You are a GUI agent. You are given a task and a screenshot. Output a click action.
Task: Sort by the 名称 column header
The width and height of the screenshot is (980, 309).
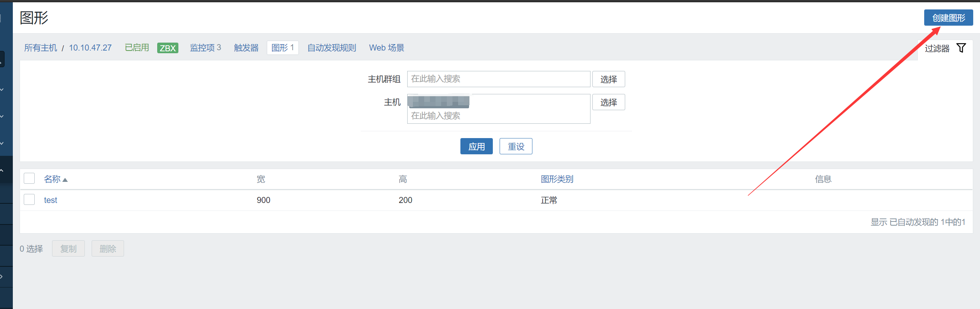tap(55, 179)
